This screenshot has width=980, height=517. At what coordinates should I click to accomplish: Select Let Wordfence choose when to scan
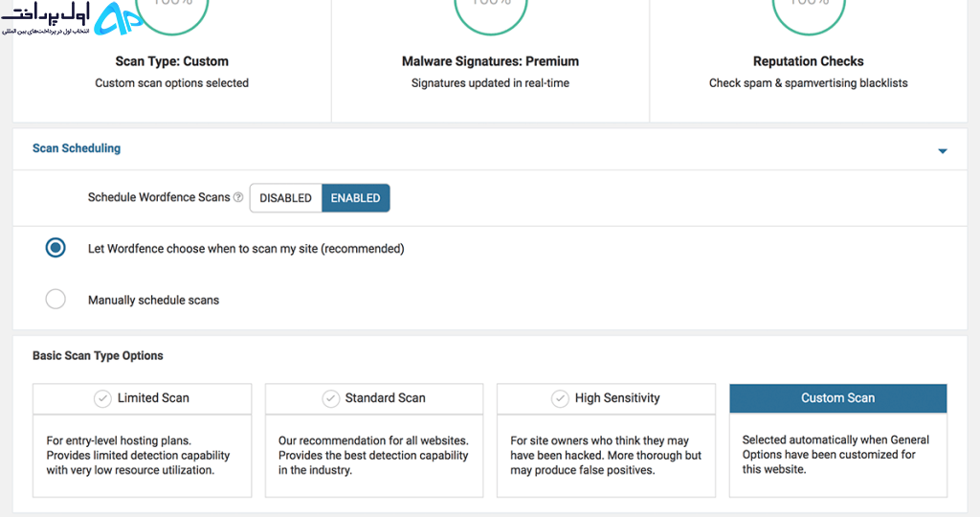56,248
